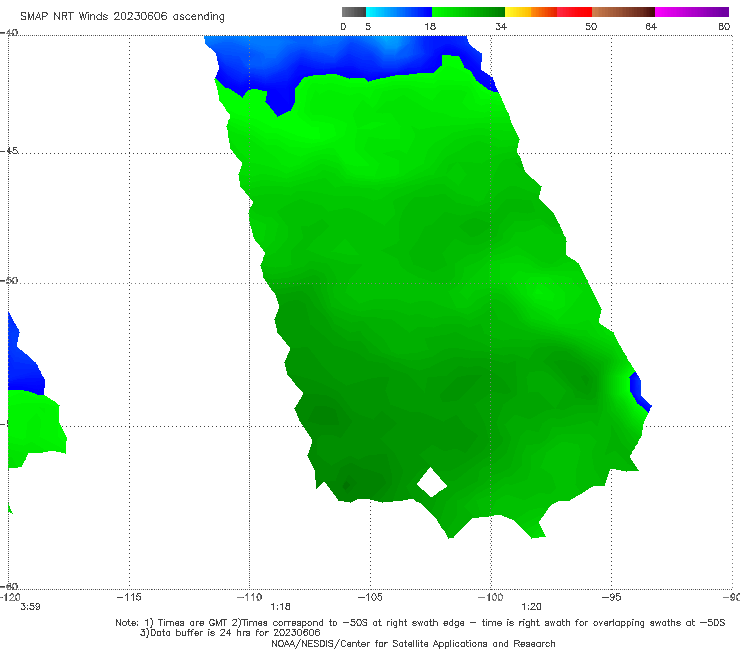The width and height of the screenshot is (740, 650).
Task: Click the latitude label '-45'
Action: click(9, 151)
